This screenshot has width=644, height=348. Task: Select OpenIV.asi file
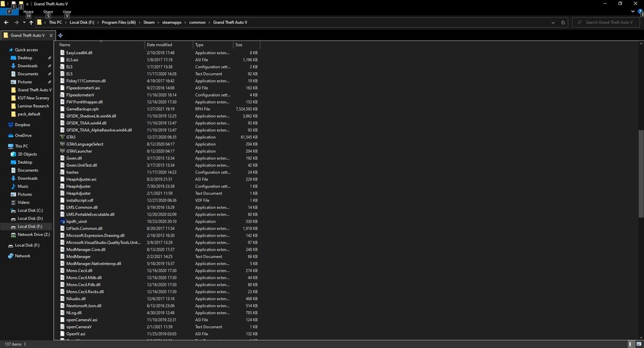pos(75,334)
